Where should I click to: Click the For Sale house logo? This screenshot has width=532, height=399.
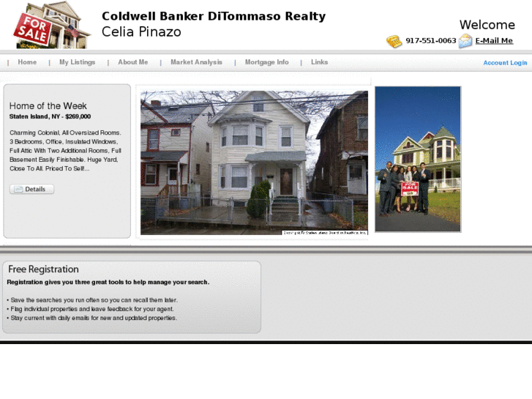[52, 25]
